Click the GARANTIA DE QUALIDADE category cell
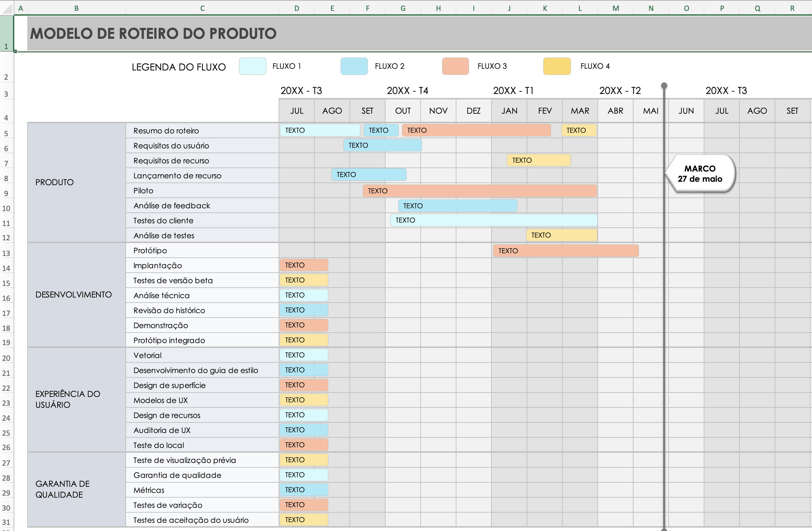This screenshot has height=531, width=812. click(x=76, y=490)
